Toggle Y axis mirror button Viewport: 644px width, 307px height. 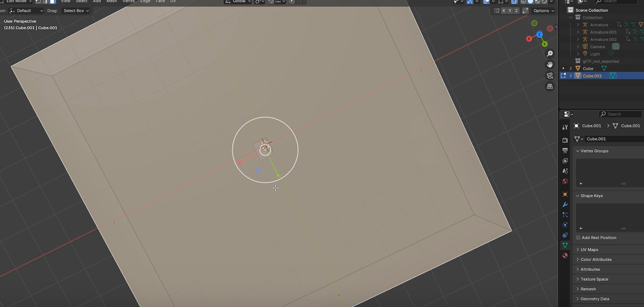[x=510, y=11]
